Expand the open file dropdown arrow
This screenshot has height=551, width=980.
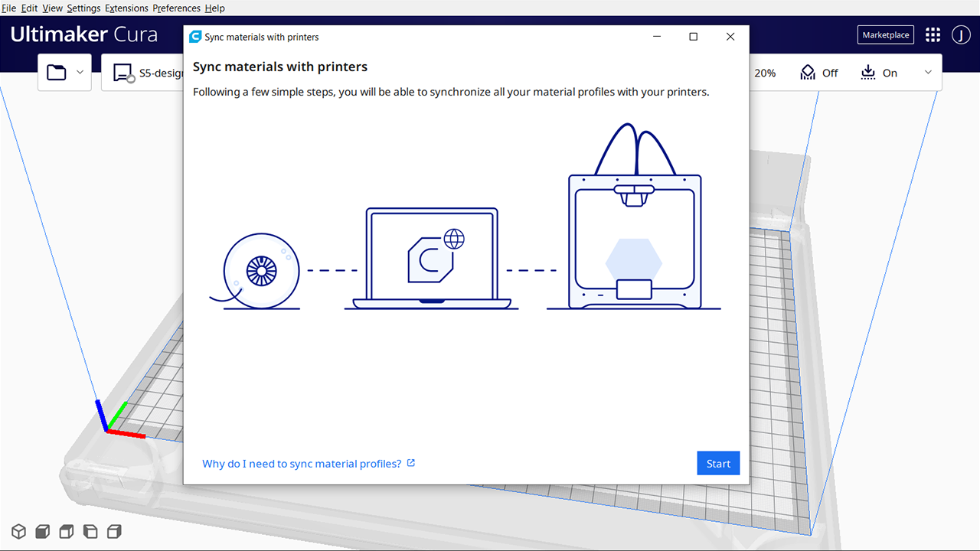80,73
